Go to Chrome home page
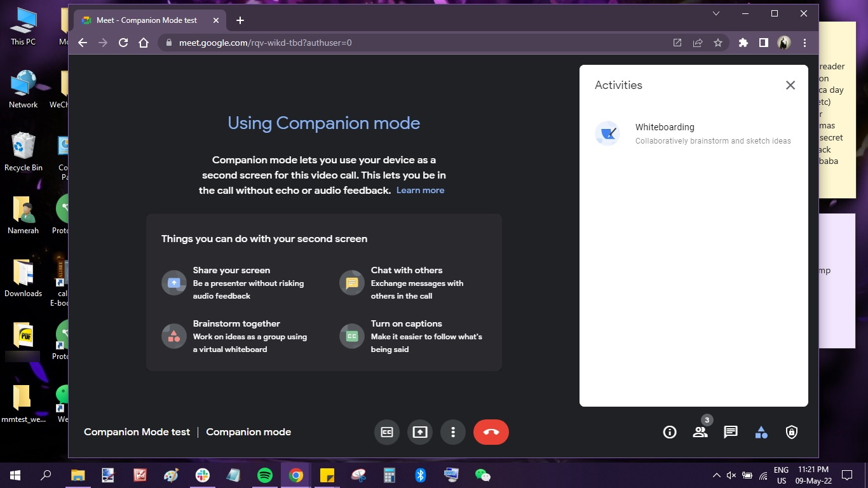Image resolution: width=868 pixels, height=488 pixels. 144,43
